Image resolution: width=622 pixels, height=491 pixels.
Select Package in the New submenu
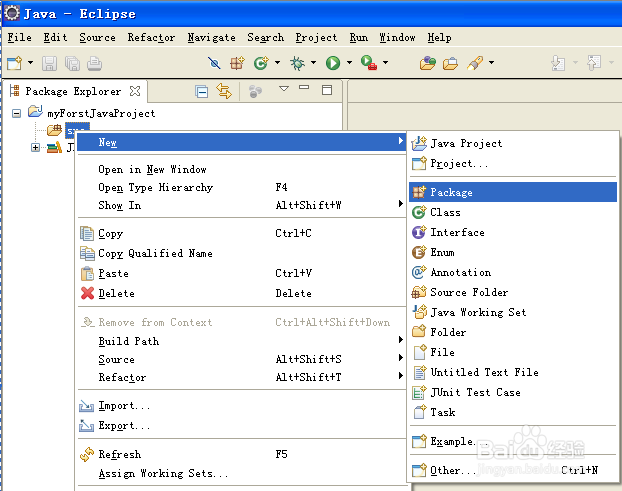tap(513, 192)
